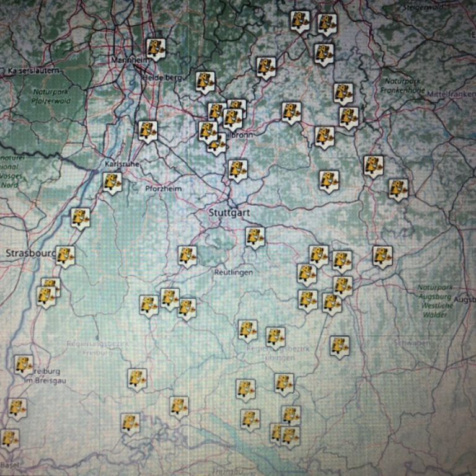Click the Strasbourg city label

[30, 253]
